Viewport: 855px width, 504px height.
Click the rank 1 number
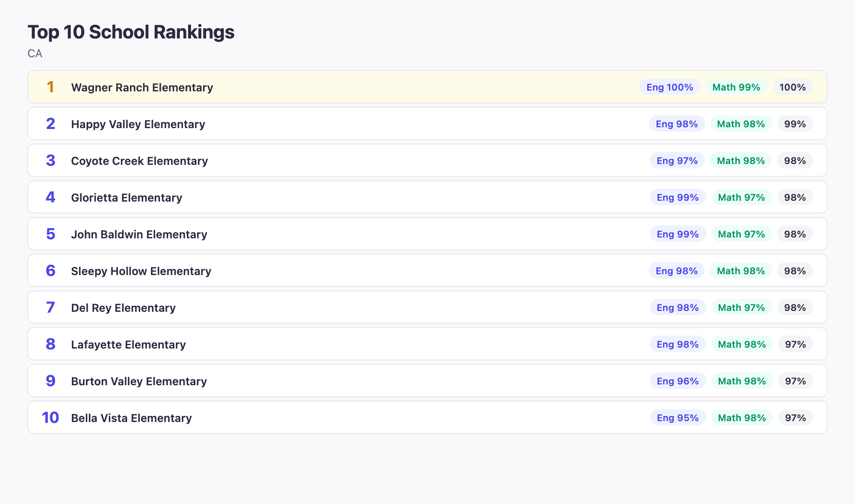[50, 87]
